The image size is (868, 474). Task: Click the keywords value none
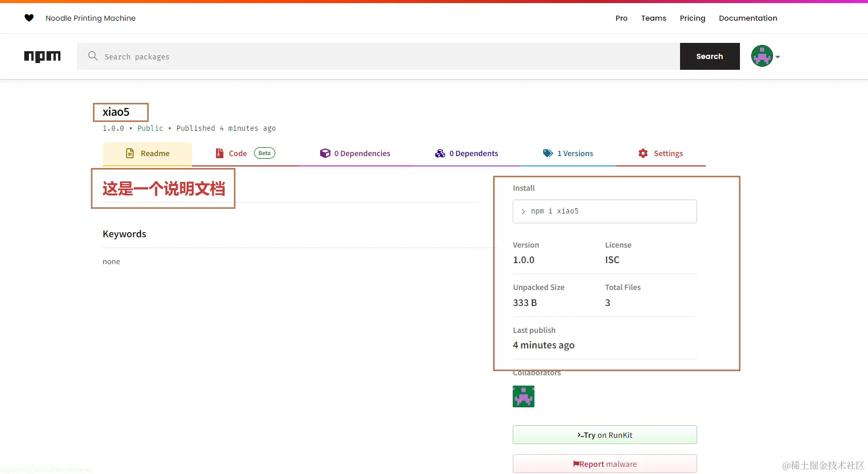(112, 262)
